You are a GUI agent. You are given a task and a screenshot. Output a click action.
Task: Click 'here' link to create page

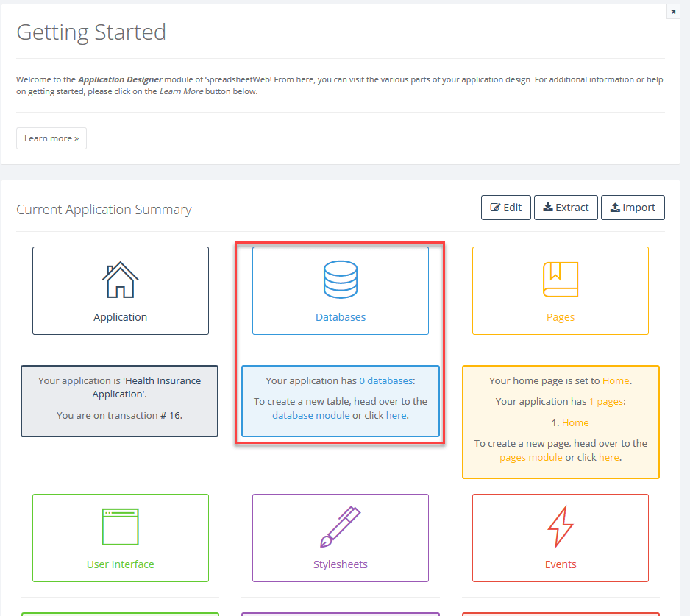(x=608, y=457)
